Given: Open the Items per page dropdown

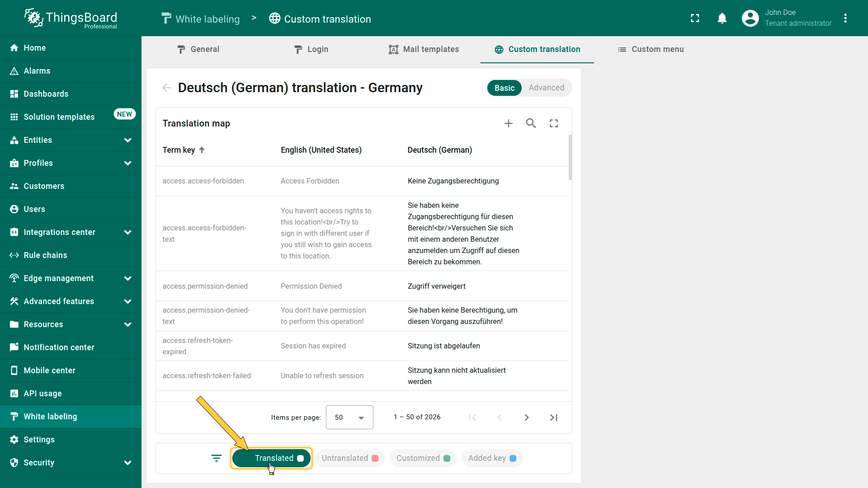Looking at the screenshot, I should tap(349, 418).
